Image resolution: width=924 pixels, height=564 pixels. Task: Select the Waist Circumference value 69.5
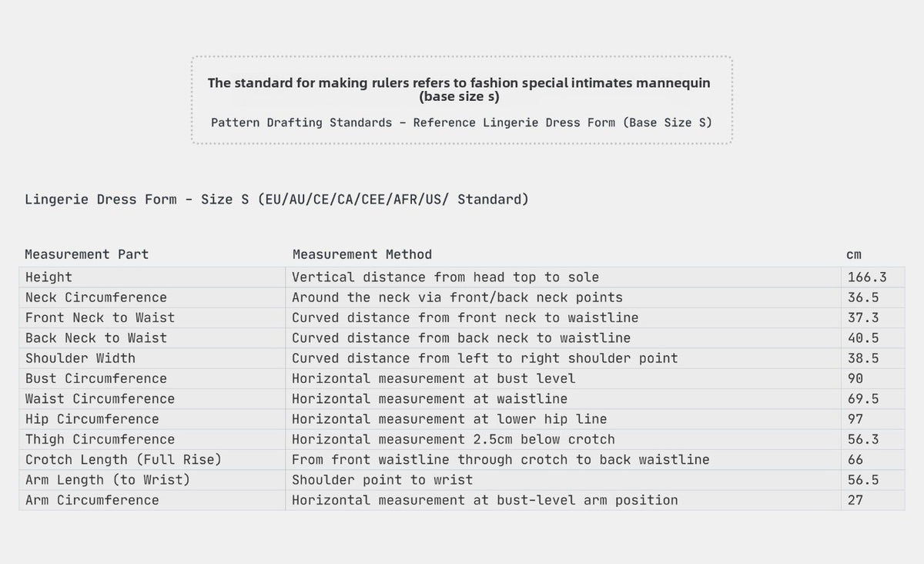pyautogui.click(x=863, y=399)
